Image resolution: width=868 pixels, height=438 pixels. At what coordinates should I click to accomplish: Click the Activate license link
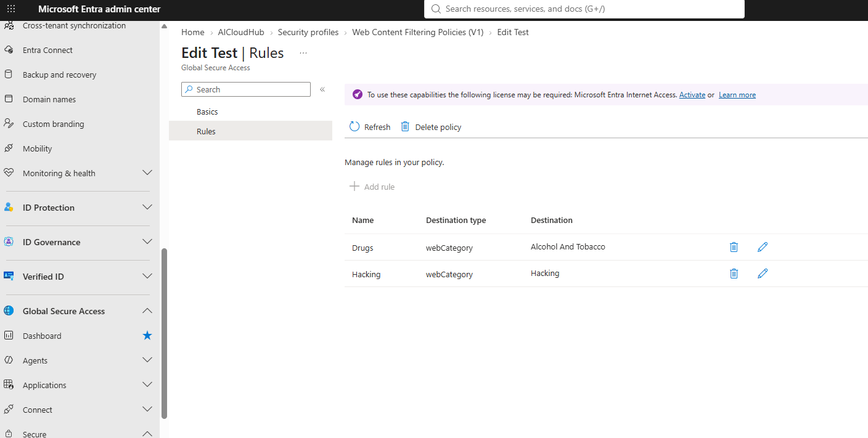pos(692,95)
